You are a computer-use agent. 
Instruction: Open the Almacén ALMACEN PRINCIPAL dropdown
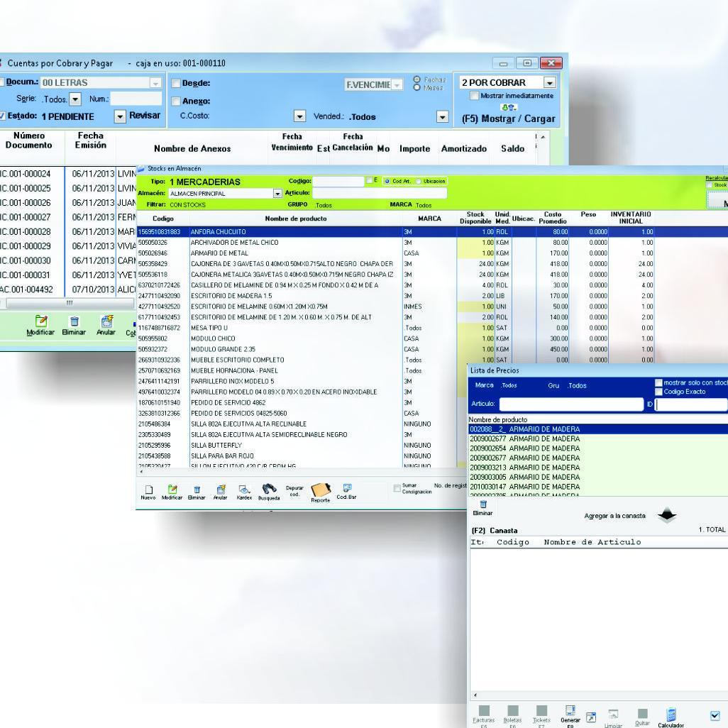point(277,193)
